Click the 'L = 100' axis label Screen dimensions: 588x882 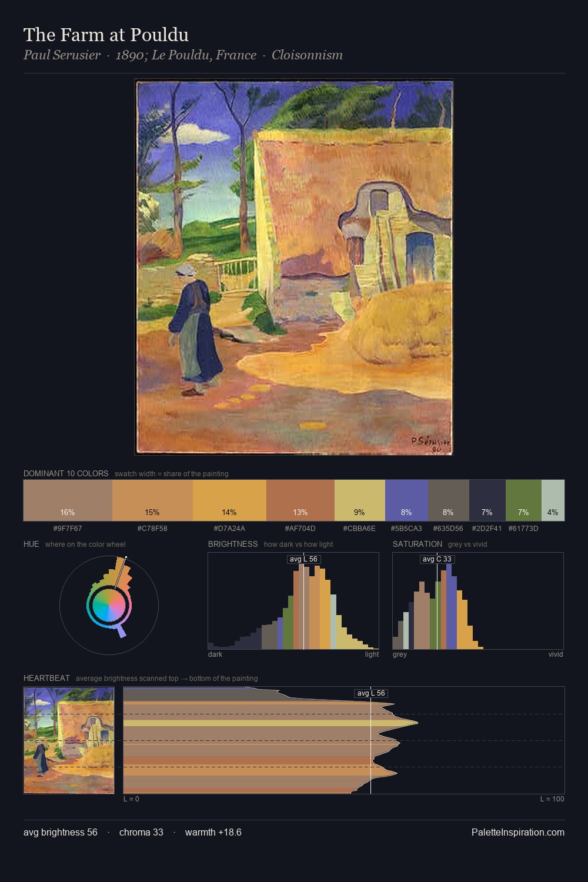[x=552, y=799]
